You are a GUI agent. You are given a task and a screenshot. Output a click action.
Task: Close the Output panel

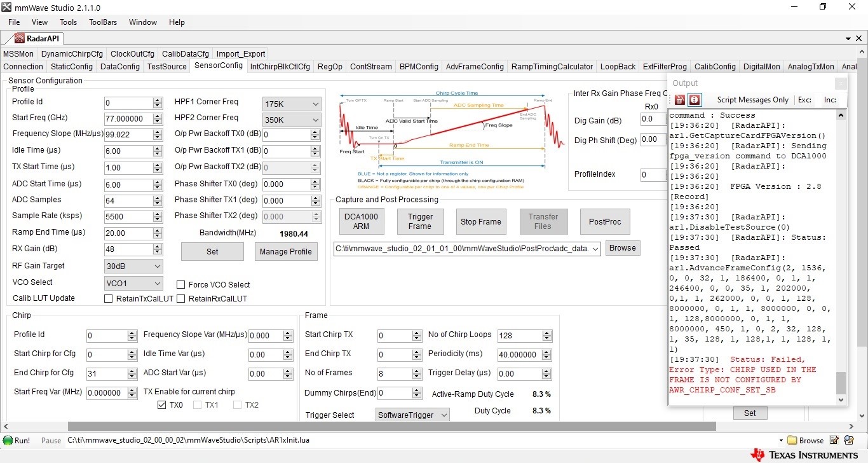[x=841, y=83]
